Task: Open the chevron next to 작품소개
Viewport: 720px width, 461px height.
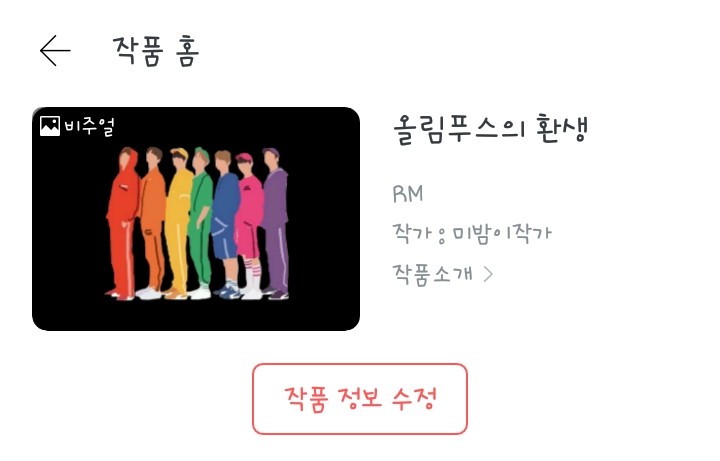Action: click(x=488, y=274)
